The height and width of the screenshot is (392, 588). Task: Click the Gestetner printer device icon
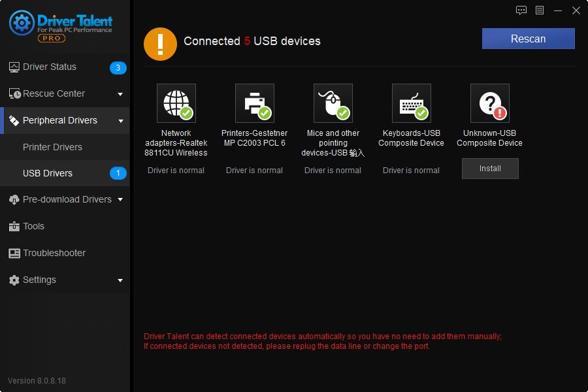(x=255, y=103)
